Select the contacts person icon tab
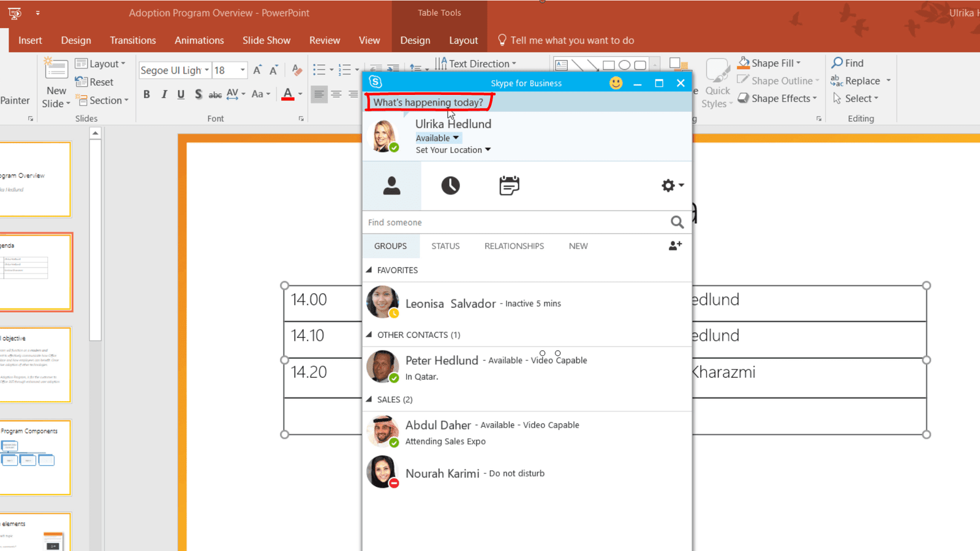Viewport: 980px width, 551px height. pyautogui.click(x=391, y=186)
